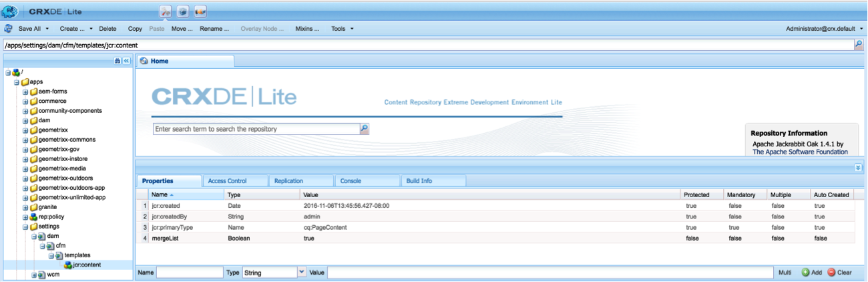Follow The Apache Software Foundation link

click(x=800, y=152)
